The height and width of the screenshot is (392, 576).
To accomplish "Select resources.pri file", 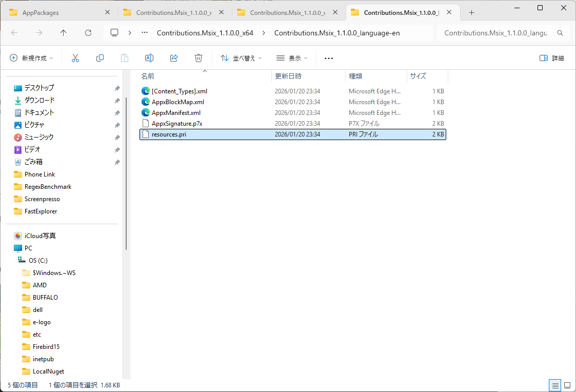I will pyautogui.click(x=293, y=134).
